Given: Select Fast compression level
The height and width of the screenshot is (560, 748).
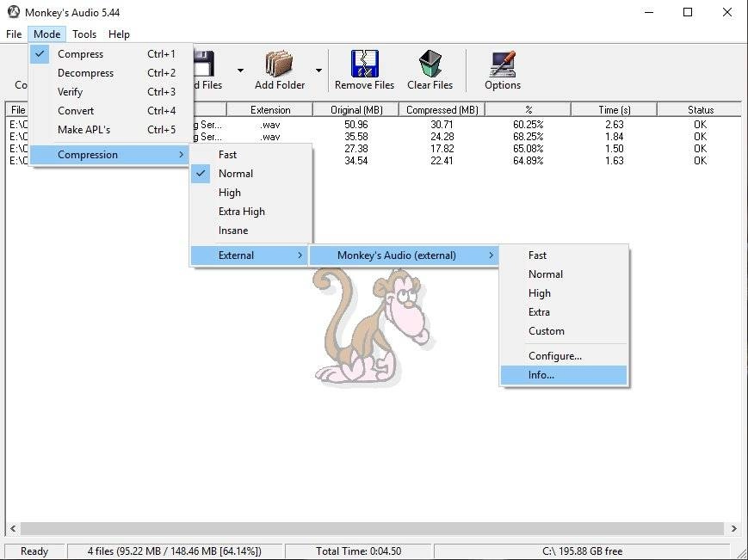Looking at the screenshot, I should coord(251,155).
